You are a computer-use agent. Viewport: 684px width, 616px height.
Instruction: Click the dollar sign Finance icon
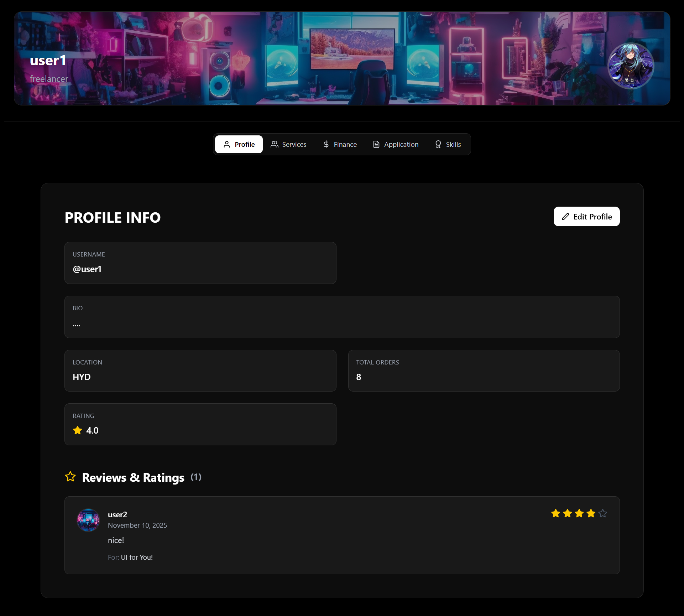click(x=326, y=144)
